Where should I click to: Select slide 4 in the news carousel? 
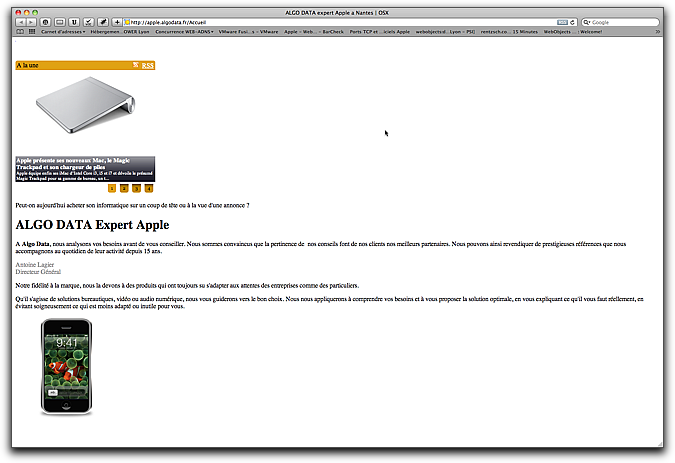click(149, 188)
